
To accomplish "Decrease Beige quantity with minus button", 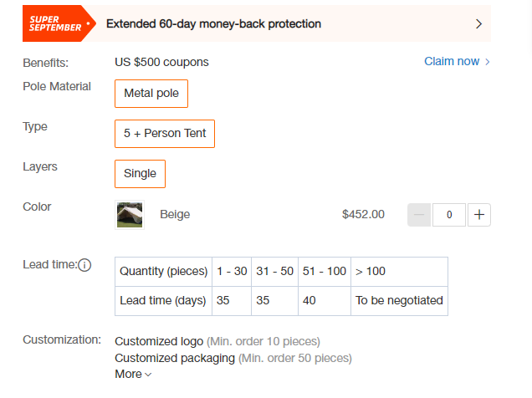I will (x=419, y=215).
